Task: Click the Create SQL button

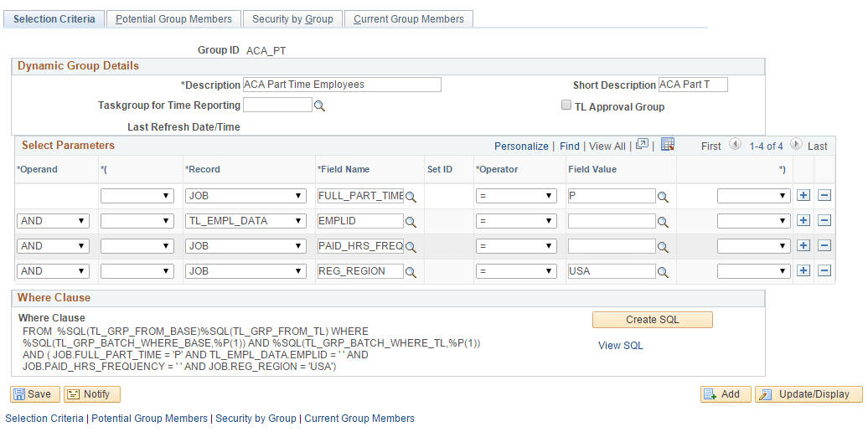Action: click(x=652, y=320)
